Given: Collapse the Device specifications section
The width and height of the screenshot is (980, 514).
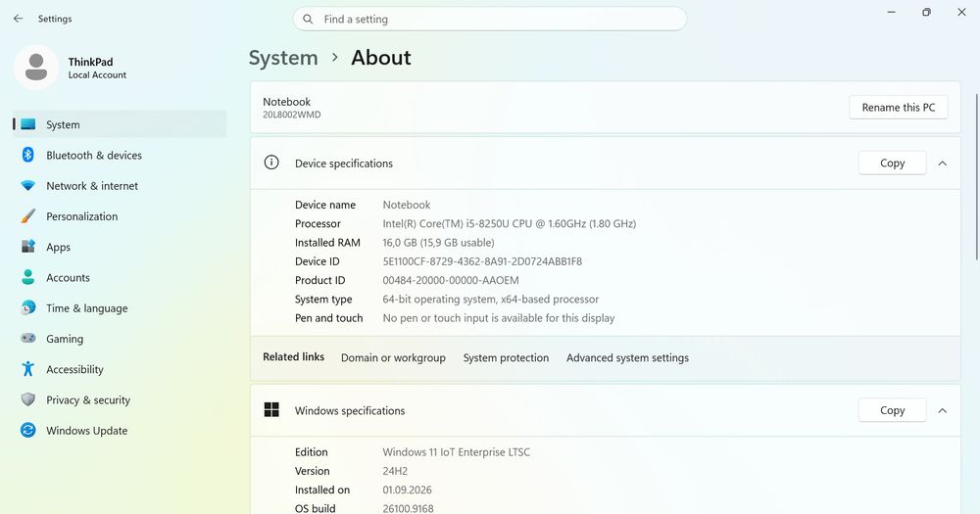Looking at the screenshot, I should [x=943, y=164].
